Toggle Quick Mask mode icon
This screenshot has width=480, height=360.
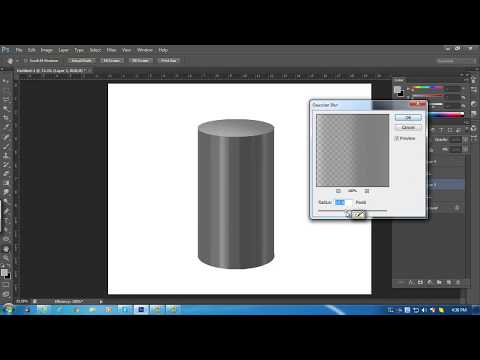6,285
